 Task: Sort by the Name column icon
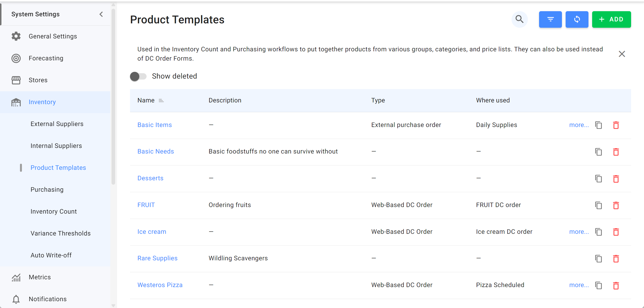(x=161, y=100)
